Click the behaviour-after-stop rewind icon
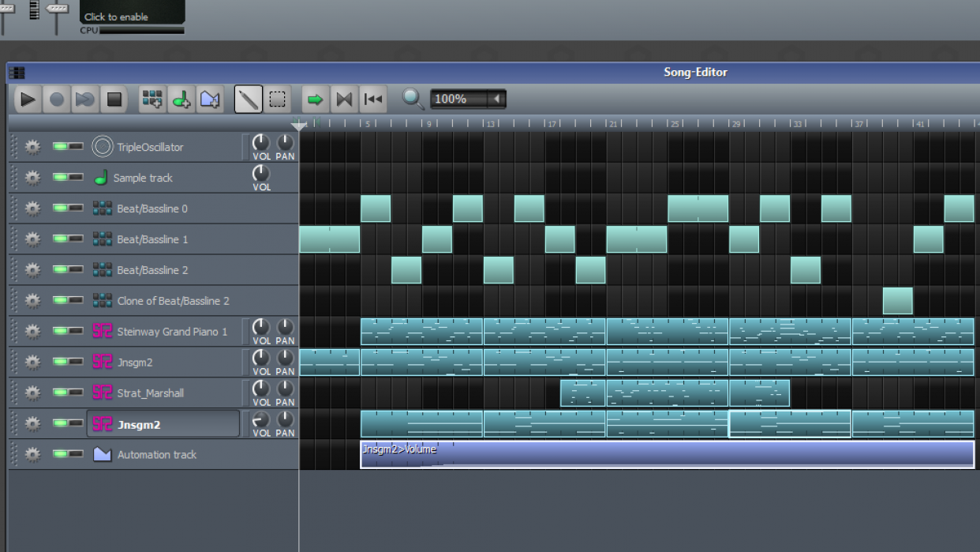 [x=373, y=100]
